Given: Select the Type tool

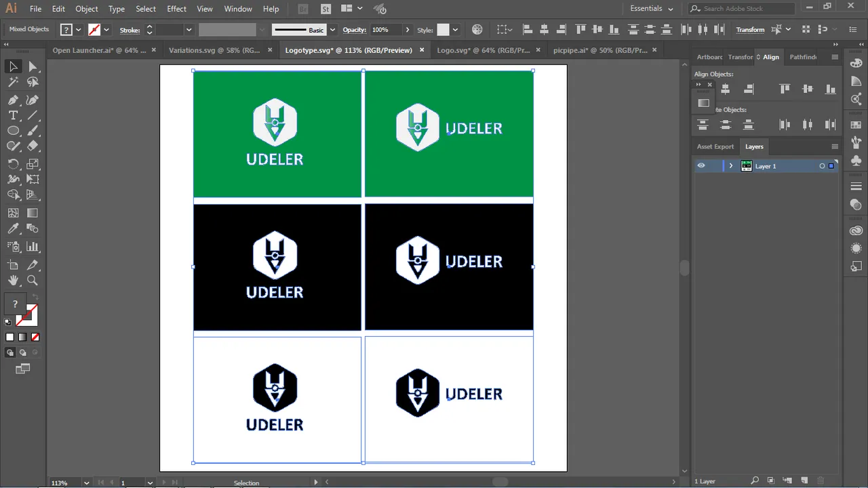Looking at the screenshot, I should 13,116.
